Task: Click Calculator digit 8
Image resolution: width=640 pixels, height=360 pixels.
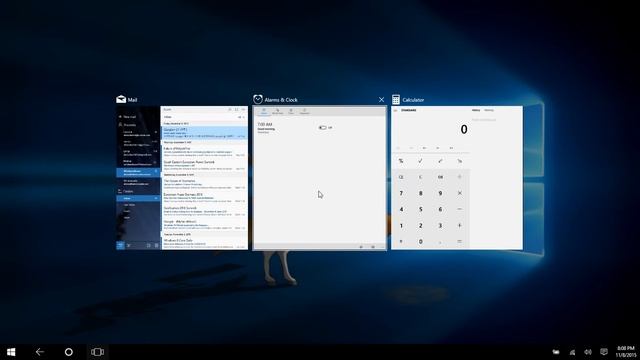Action: coord(420,193)
